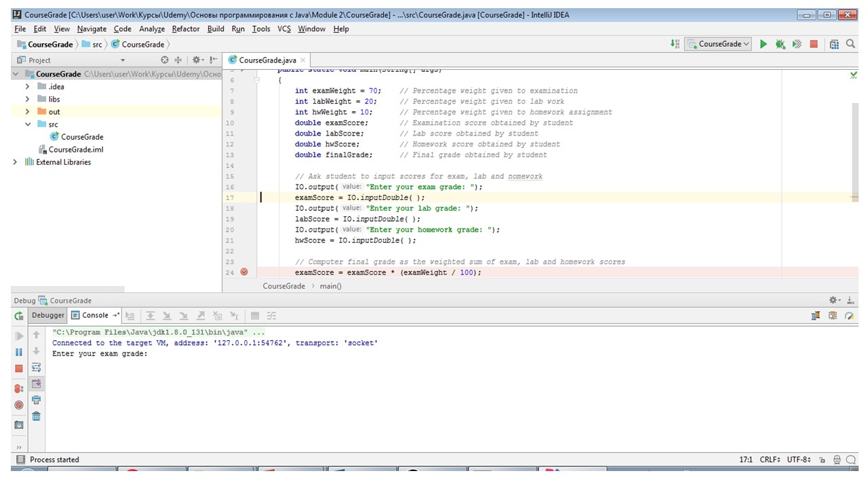The image size is (868, 488).
Task: Toggle Mute Breakpoints in debug sidebar
Action: point(19,405)
